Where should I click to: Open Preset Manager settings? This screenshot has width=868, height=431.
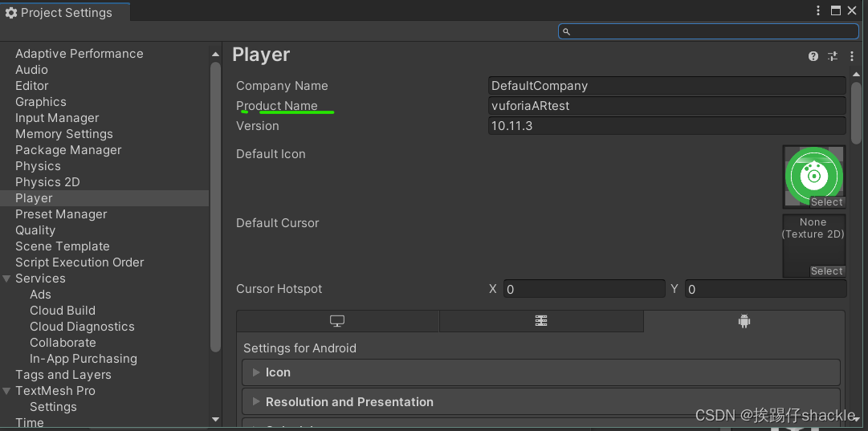pyautogui.click(x=61, y=214)
